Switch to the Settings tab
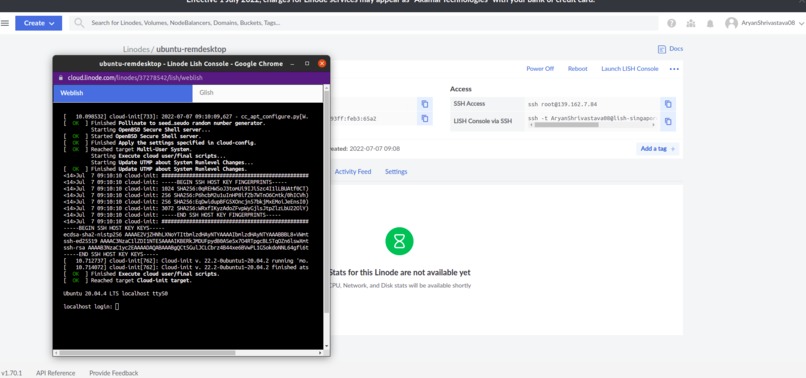 [396, 172]
